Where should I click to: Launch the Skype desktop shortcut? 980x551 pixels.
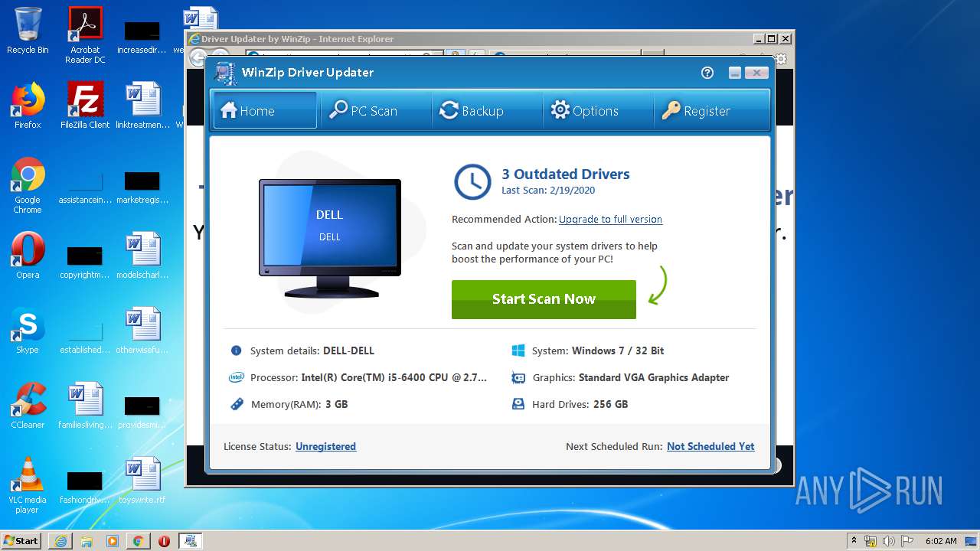(x=28, y=331)
